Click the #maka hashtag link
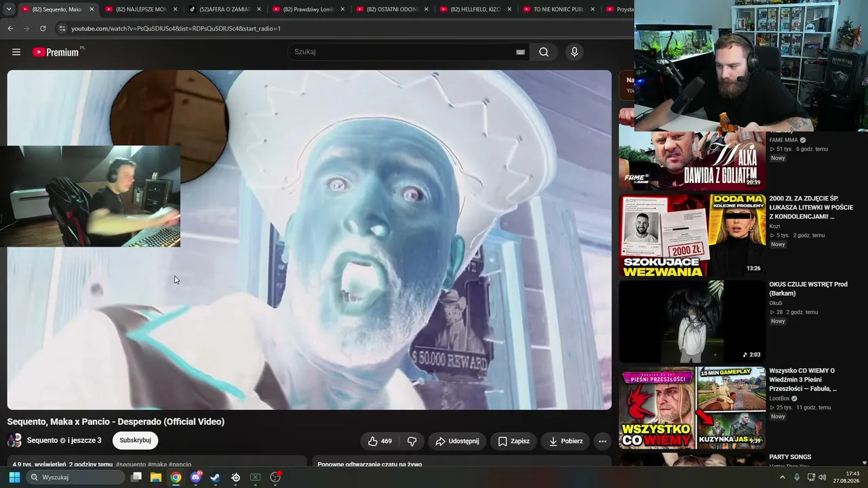Viewport: 868px width, 488px height. 157,465
